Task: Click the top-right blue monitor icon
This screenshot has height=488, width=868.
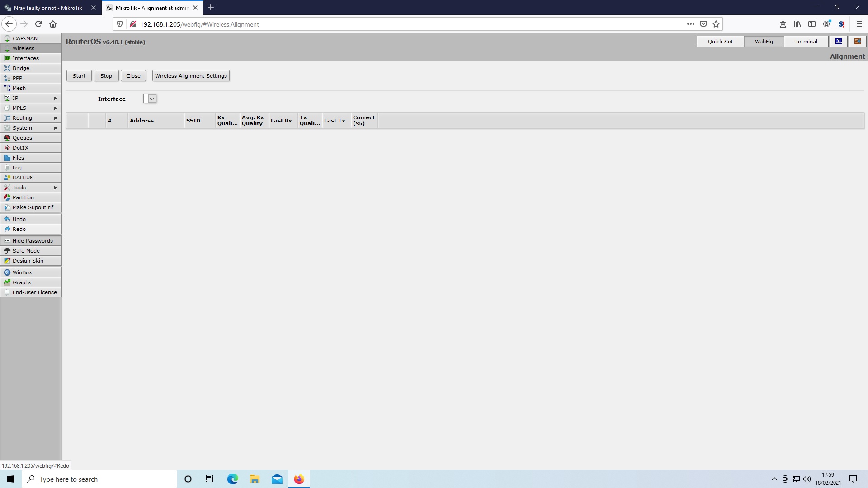Action: click(x=839, y=41)
